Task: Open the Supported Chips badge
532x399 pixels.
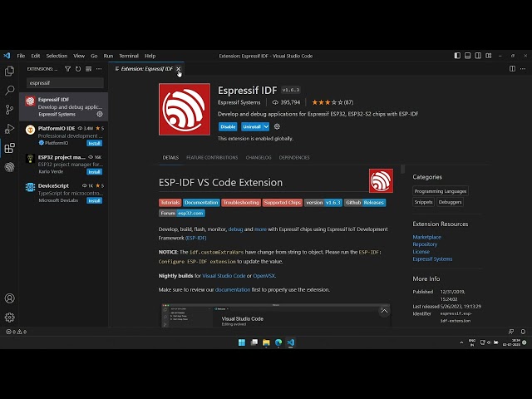Action: click(283, 203)
